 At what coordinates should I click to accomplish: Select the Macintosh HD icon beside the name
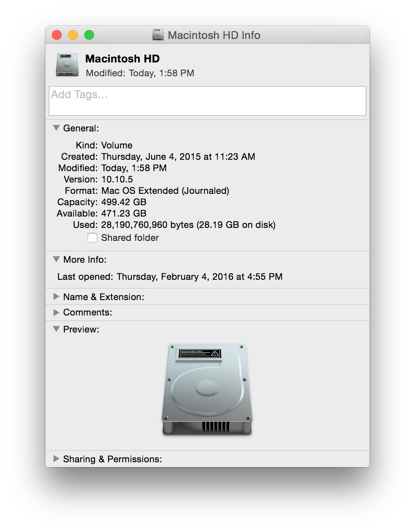(67, 65)
